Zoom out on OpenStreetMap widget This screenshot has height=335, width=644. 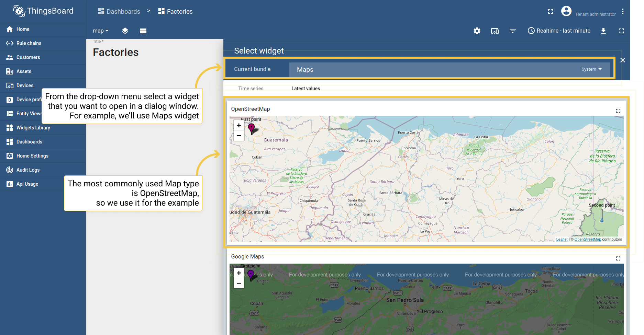[x=239, y=136]
